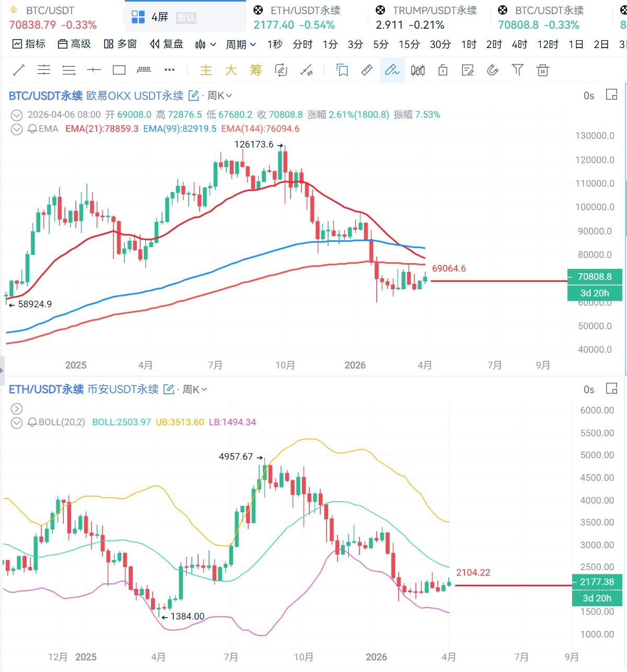Viewport: 627px width, 672px height.
Task: Switch to the BTC/USDT永续 ticker tab at top right
Action: pyautogui.click(x=551, y=17)
